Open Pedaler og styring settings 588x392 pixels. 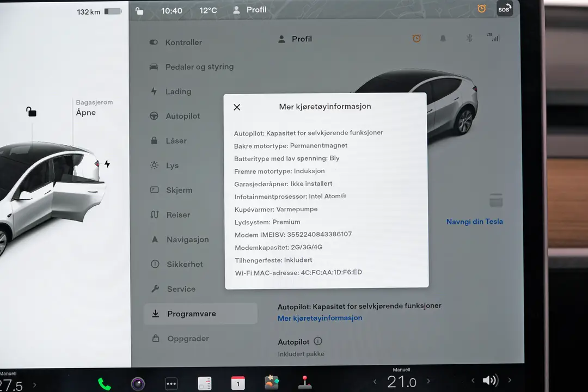tap(191, 67)
